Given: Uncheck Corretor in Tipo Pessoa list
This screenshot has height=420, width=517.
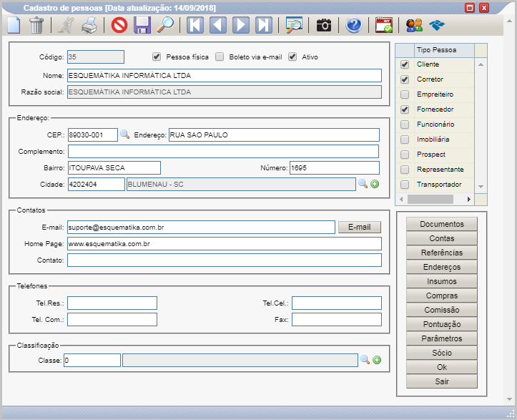Looking at the screenshot, I should click(x=405, y=79).
